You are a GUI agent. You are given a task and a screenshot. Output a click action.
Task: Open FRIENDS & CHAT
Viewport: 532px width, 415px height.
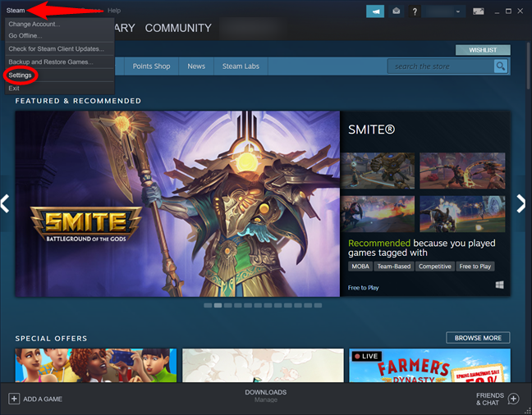point(489,399)
